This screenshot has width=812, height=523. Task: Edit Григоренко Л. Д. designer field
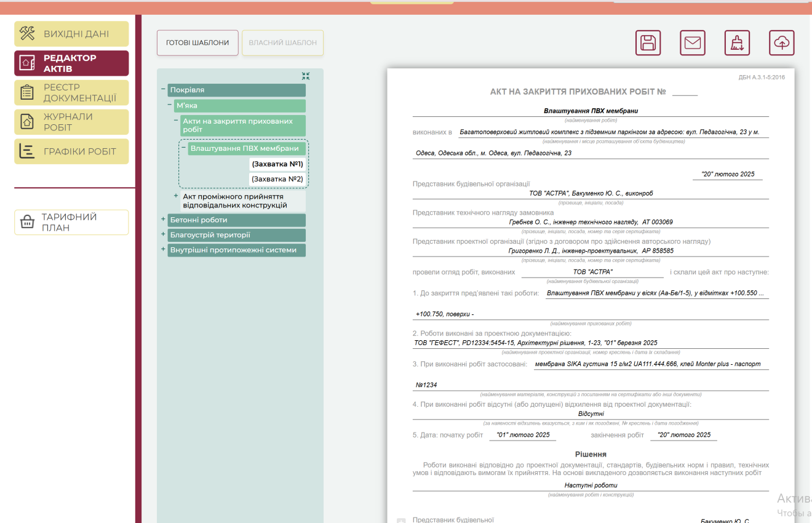click(x=591, y=251)
